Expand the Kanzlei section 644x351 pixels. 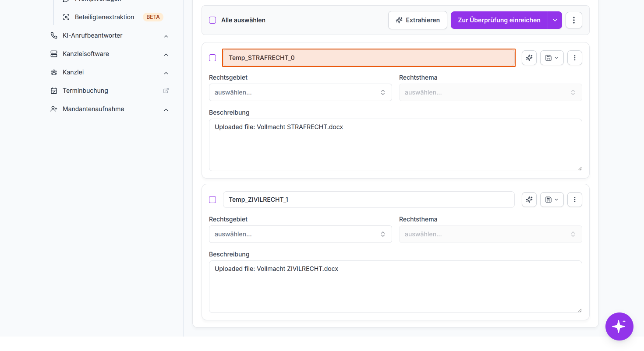[x=166, y=73]
